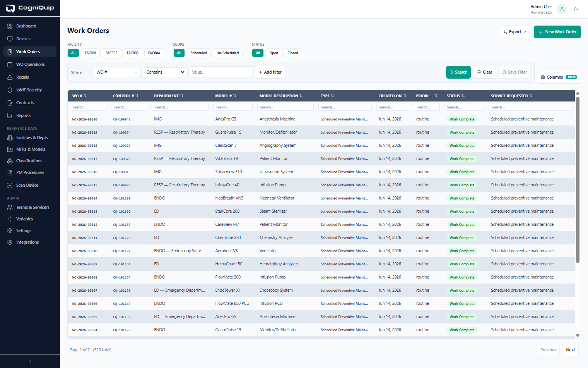Select Un-Scheduled scope filter
Screen dimensions: 588x368
[227, 53]
